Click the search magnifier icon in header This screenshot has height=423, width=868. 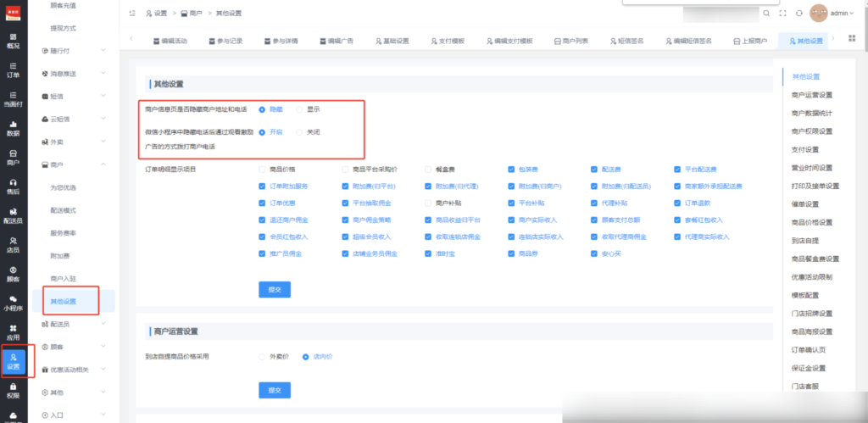pos(766,14)
